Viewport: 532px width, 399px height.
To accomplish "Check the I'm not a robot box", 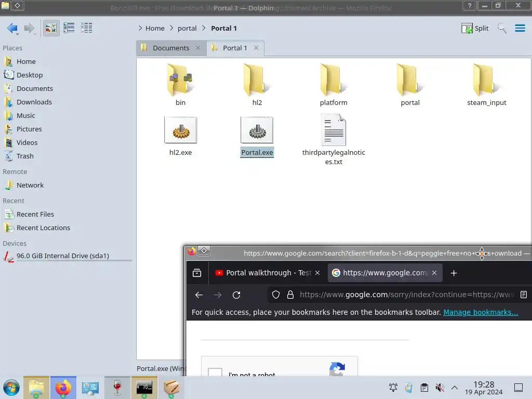I will tap(215, 372).
